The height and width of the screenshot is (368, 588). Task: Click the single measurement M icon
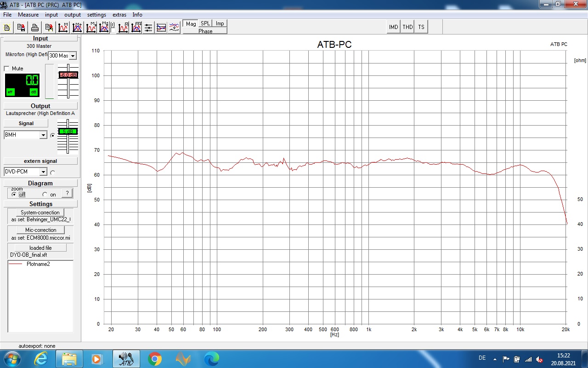coord(63,28)
